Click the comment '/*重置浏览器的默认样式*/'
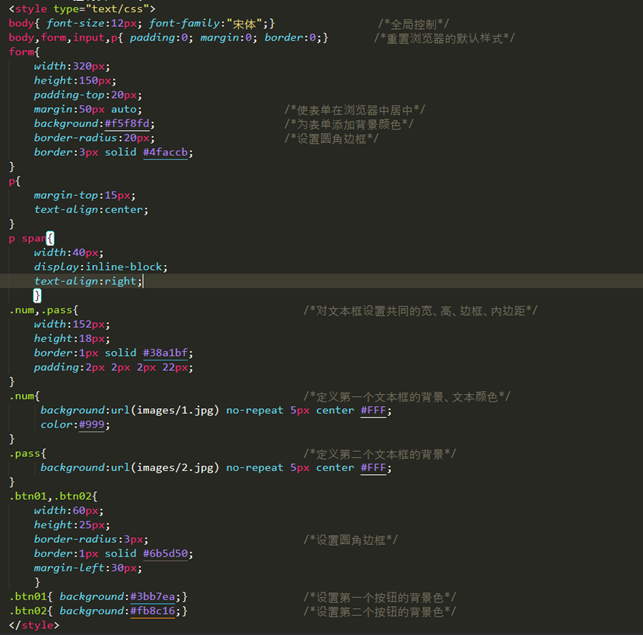643x635 pixels. [x=444, y=39]
